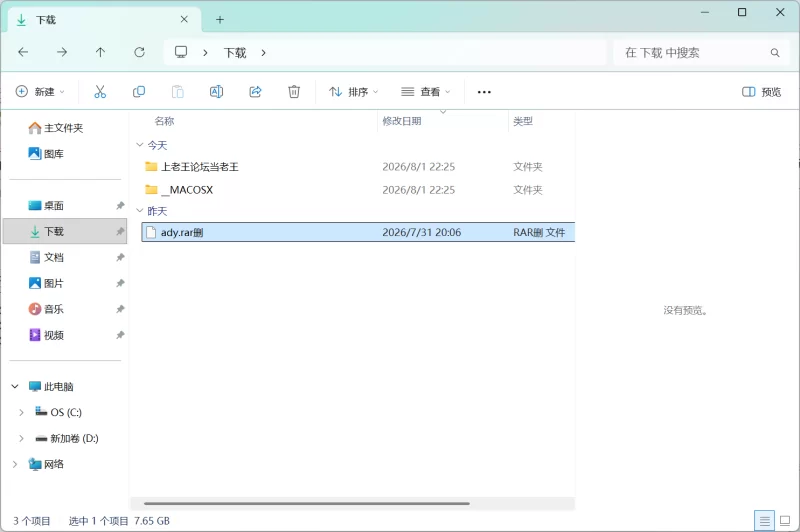The width and height of the screenshot is (800, 532).
Task: Open 桌面 in the sidebar
Action: click(46, 206)
